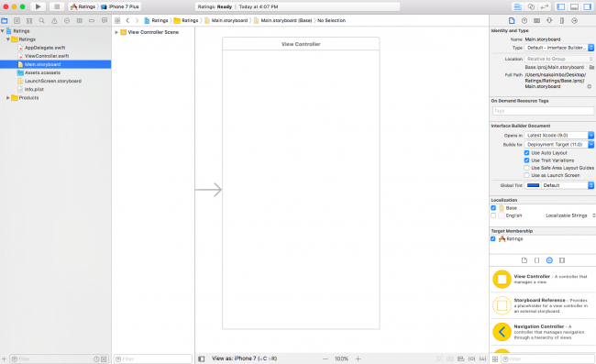Open the Symbol navigator
The width and height of the screenshot is (596, 364).
click(29, 20)
